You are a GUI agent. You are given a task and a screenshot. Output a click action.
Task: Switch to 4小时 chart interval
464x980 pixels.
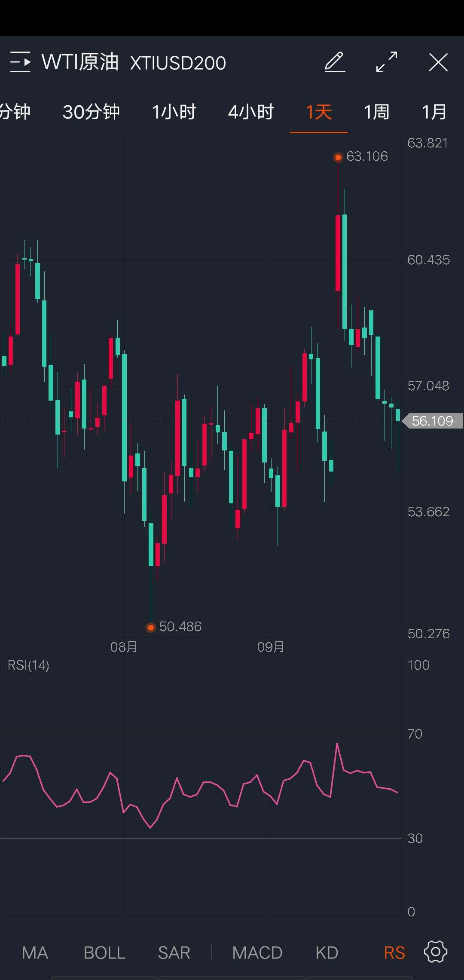251,112
